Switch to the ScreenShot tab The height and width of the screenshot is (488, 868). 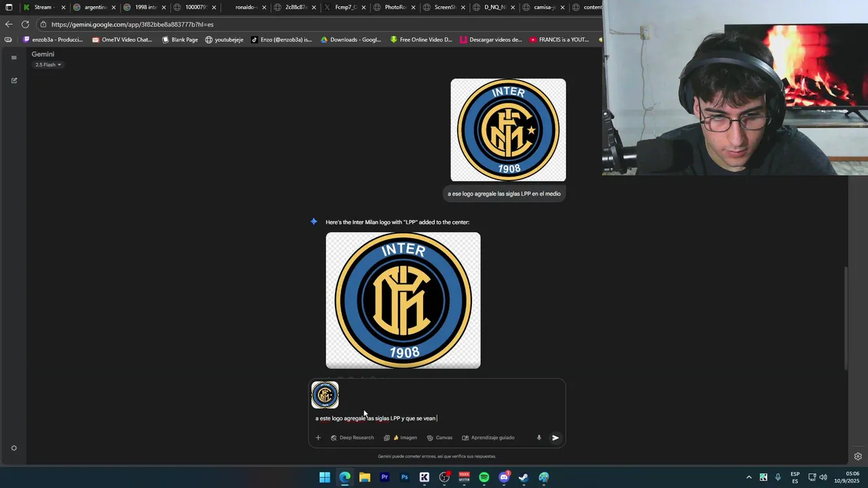pos(444,7)
